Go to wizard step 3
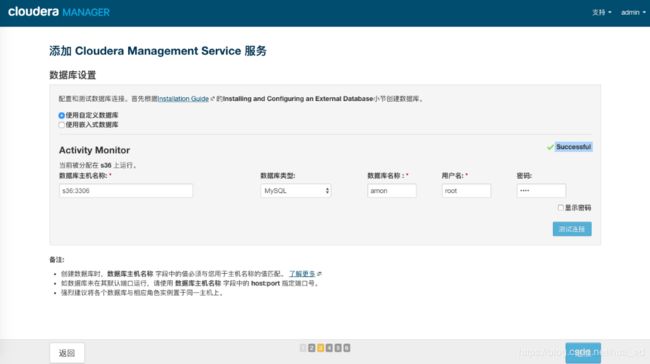Screen dimensions: 650x364 320,348
